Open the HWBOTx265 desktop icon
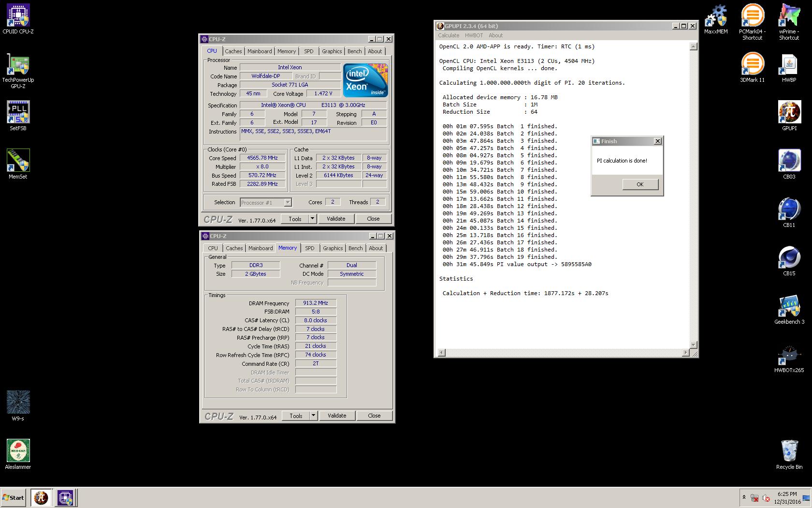 (x=789, y=358)
